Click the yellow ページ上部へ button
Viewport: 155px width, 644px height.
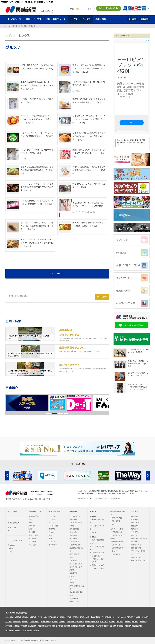(102, 297)
